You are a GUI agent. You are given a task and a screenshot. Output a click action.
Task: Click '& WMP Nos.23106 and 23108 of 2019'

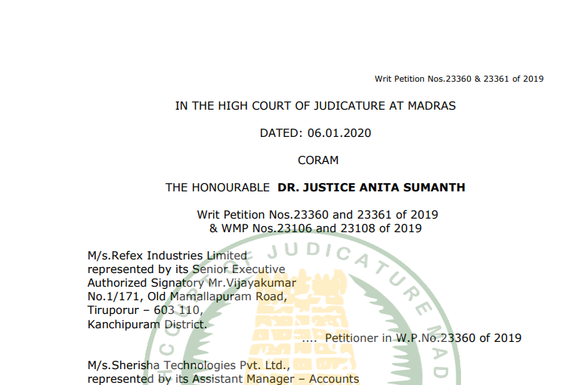click(x=315, y=228)
